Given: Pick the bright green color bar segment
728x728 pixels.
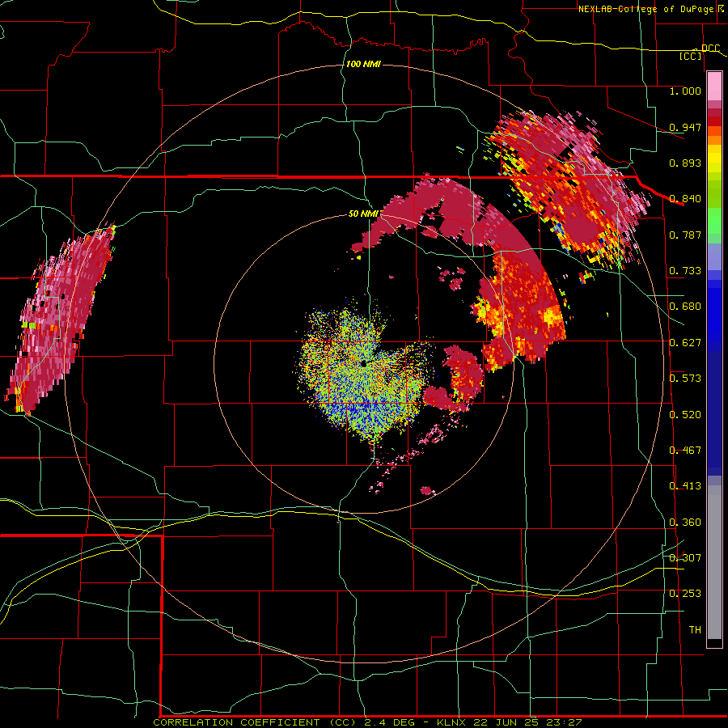Looking at the screenshot, I should click(x=714, y=222).
